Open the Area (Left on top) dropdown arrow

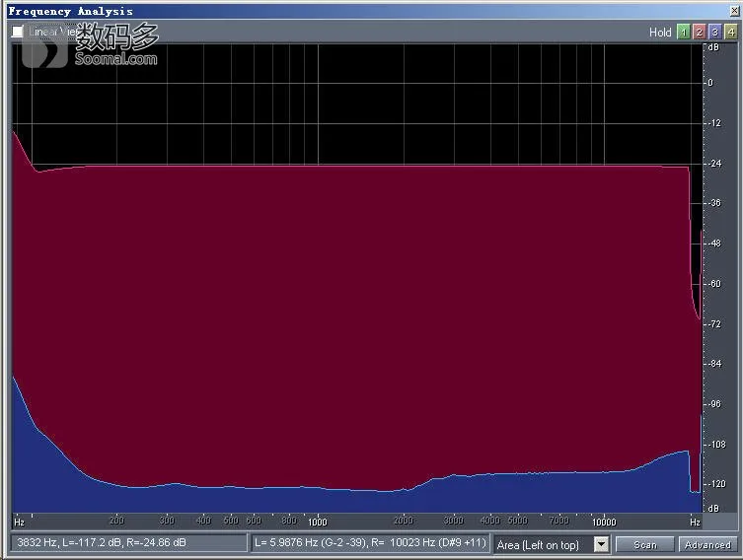tap(601, 544)
